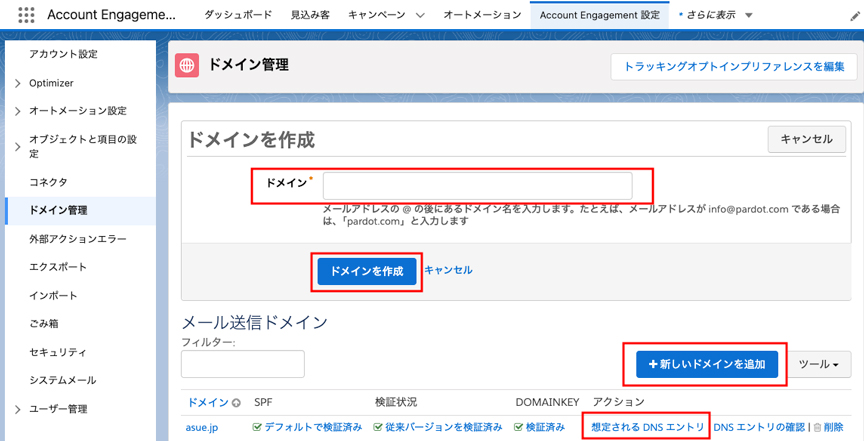Open システムメール in the sidebar
Image resolution: width=864 pixels, height=441 pixels.
63,380
